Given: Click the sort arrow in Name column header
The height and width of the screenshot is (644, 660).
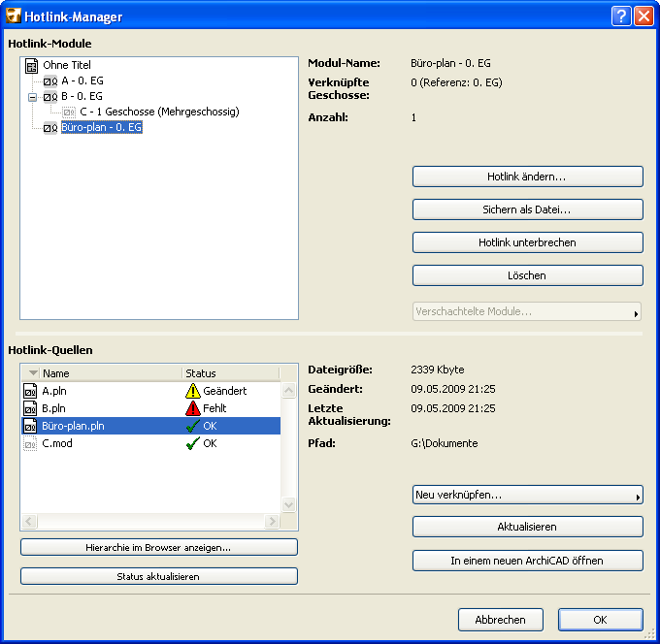Looking at the screenshot, I should click(33, 372).
